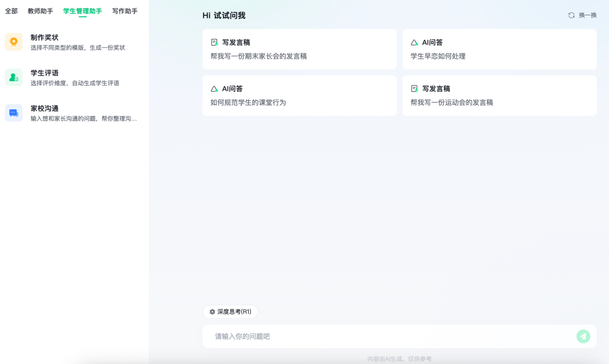This screenshot has height=364, width=609.
Task: Open the 制作奖状 tool title
Action: pyautogui.click(x=45, y=38)
